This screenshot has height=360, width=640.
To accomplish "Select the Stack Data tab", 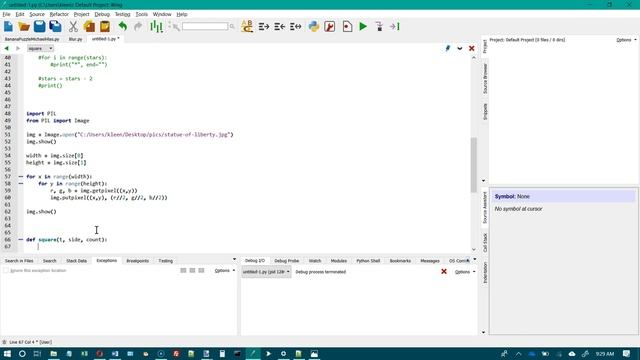I will pos(76,260).
